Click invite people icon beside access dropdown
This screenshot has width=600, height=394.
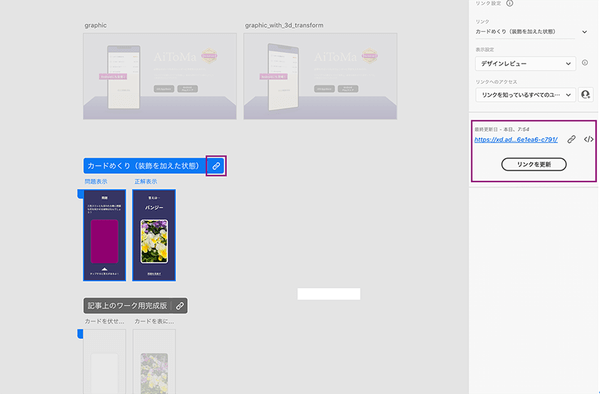585,94
